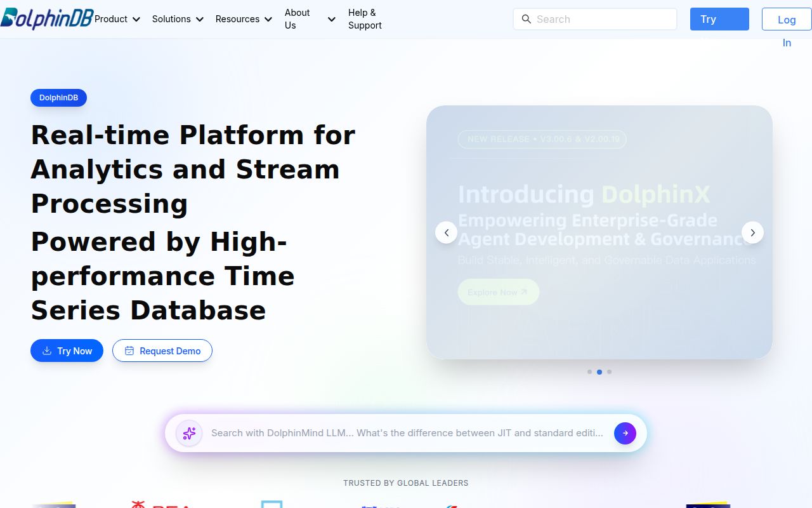Show previous carousel slide arrow

click(446, 232)
